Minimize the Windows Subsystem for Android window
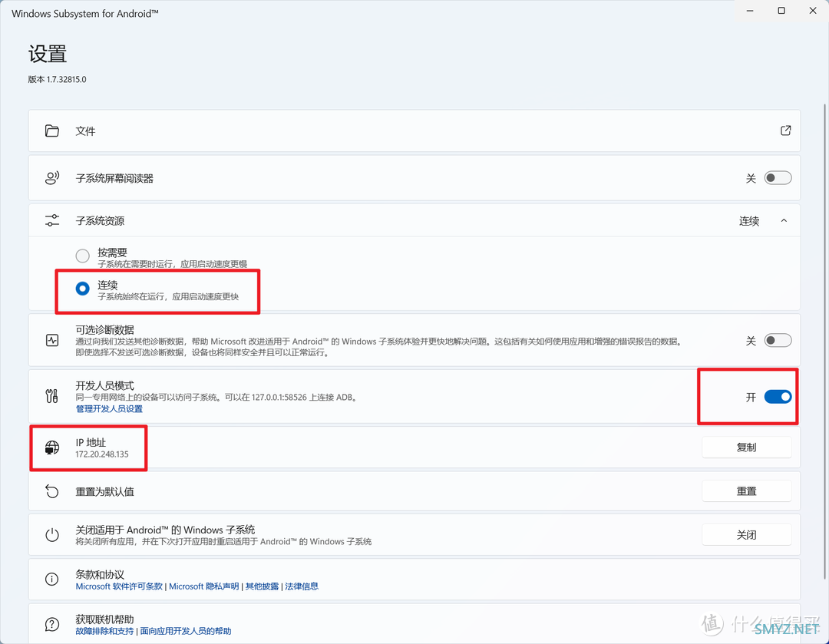The height and width of the screenshot is (644, 829). (x=750, y=11)
